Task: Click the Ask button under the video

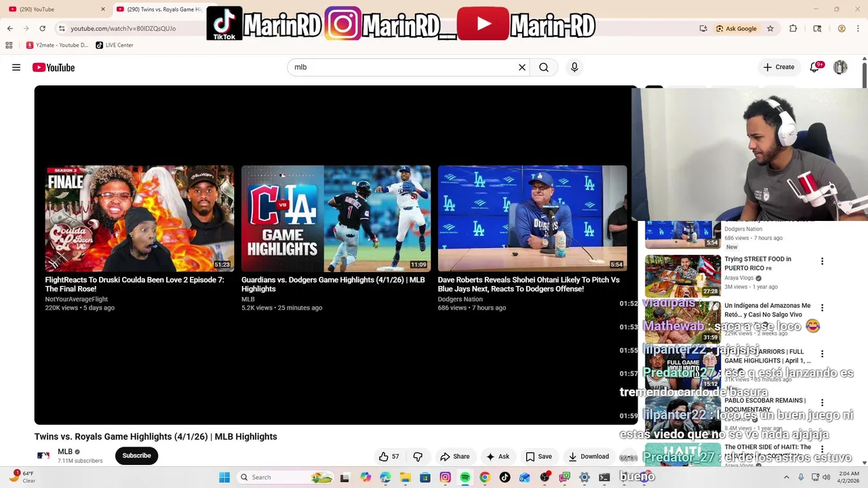Action: click(497, 456)
